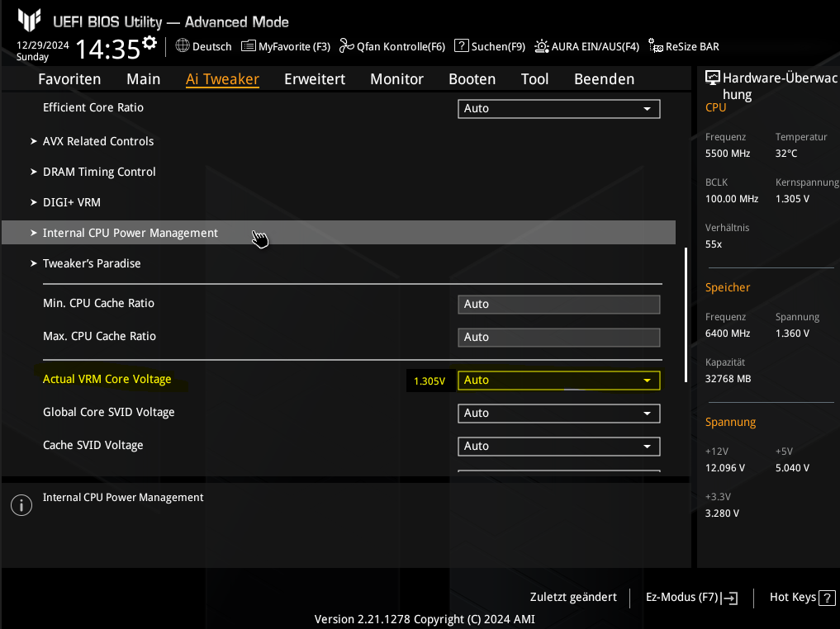The image size is (840, 629).
Task: Open Suchen(F9) search
Action: pyautogui.click(x=490, y=46)
